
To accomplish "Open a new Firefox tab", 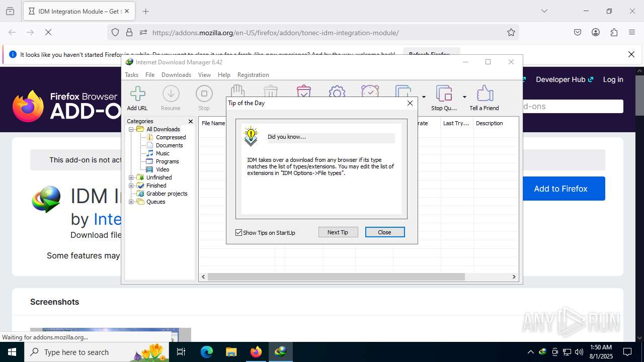I will [x=146, y=11].
